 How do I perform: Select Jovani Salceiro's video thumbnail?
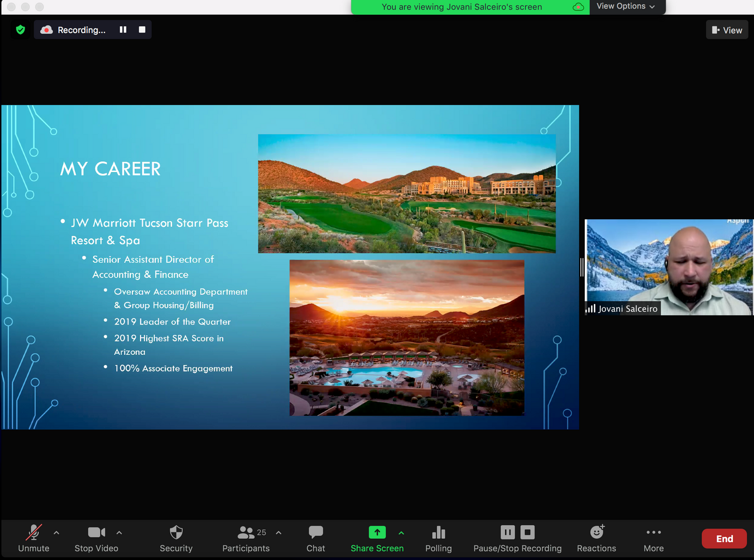click(669, 267)
